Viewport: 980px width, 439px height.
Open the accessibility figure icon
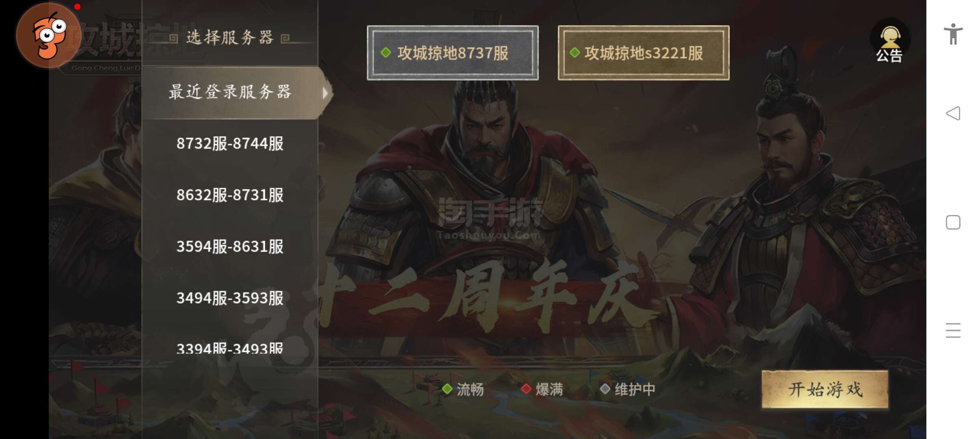coord(953,34)
